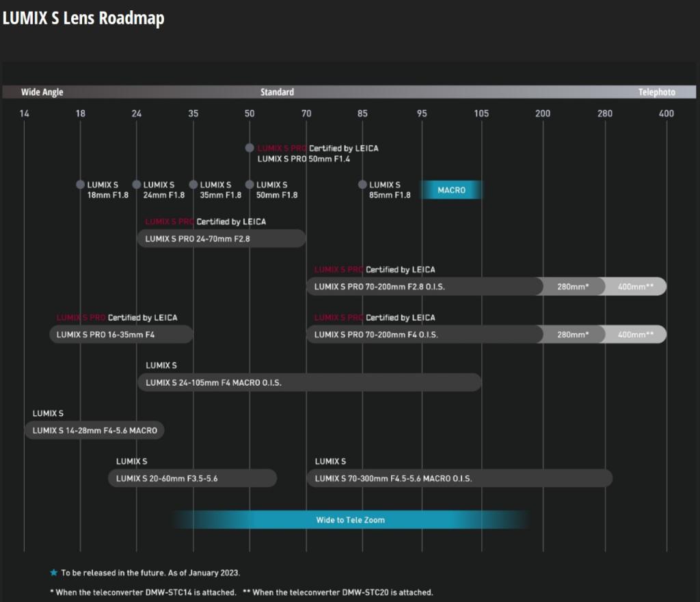Click the LUMIX S Lens Roadmap title
This screenshot has height=602, width=700.
(x=83, y=18)
